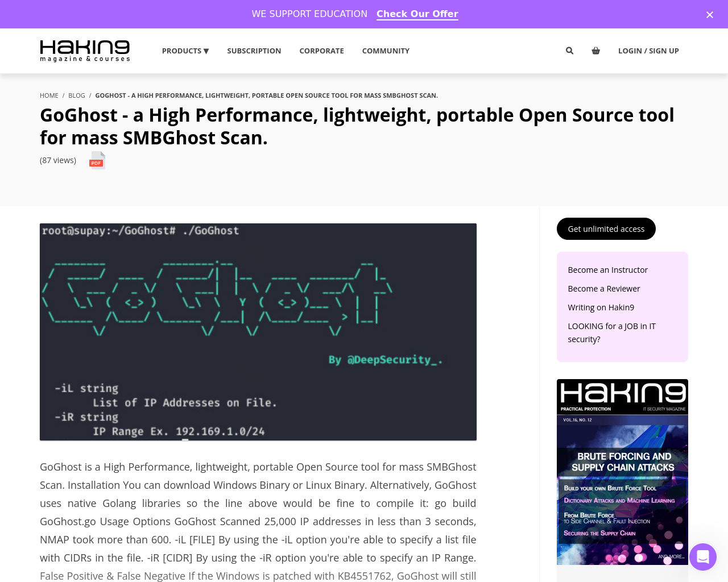Open the Check Our Offer link
The image size is (728, 582).
417,14
